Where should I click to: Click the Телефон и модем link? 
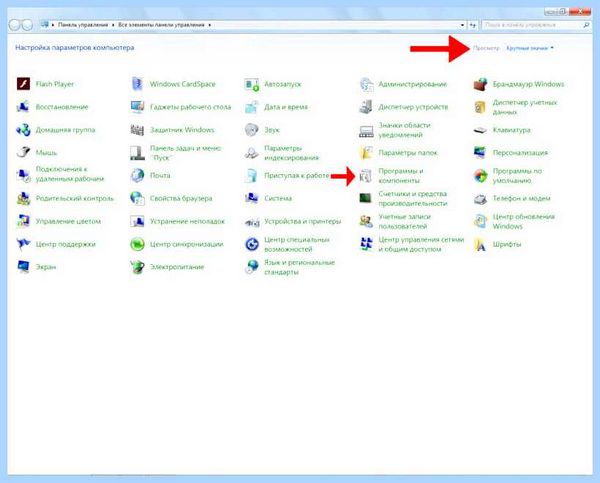[x=522, y=198]
